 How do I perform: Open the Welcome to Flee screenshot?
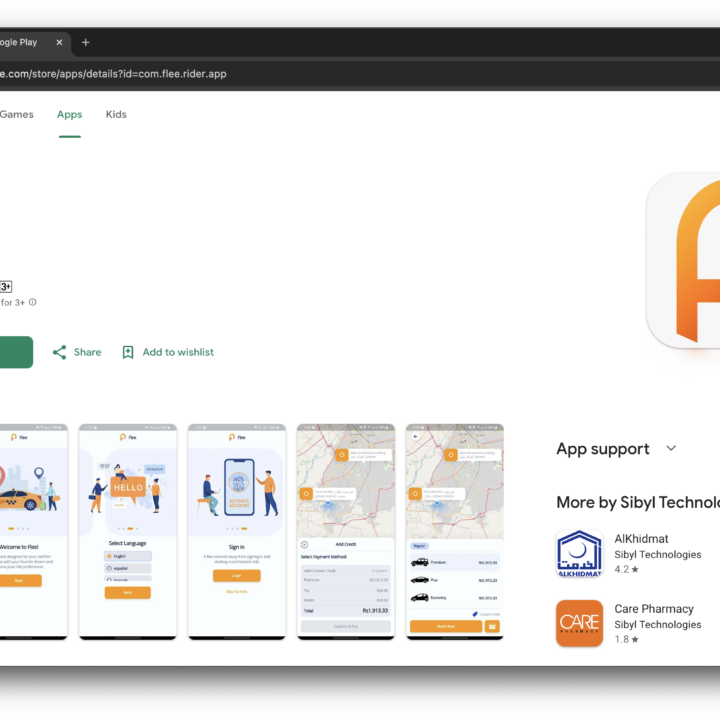pyautogui.click(x=34, y=532)
